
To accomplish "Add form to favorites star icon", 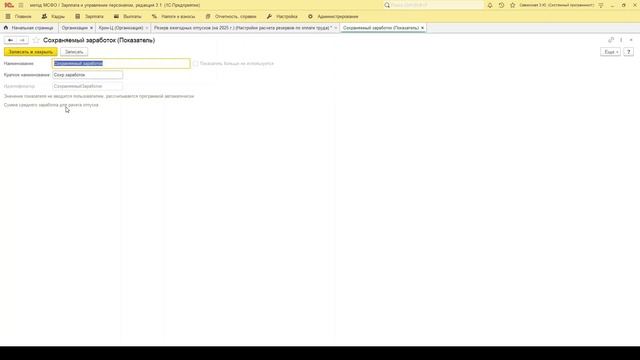I will [36, 40].
